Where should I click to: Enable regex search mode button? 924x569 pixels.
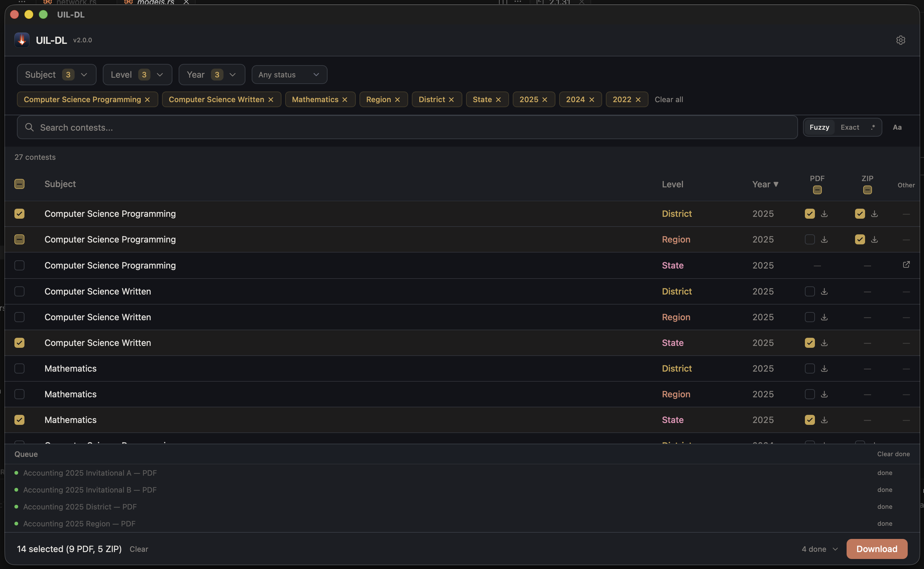[x=873, y=127]
